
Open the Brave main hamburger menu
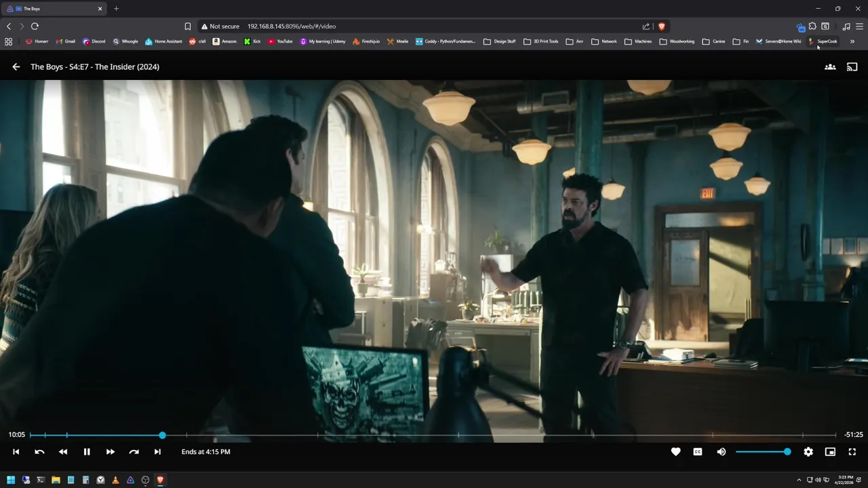coord(859,26)
